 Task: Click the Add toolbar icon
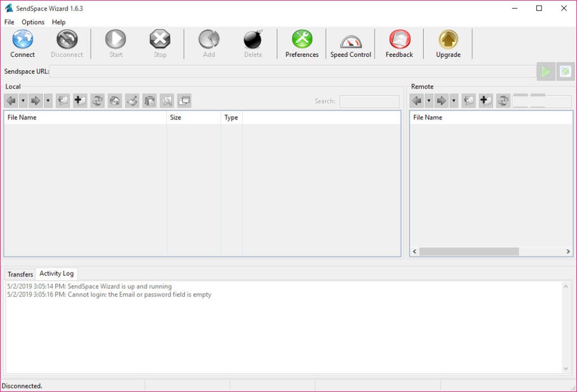click(209, 39)
